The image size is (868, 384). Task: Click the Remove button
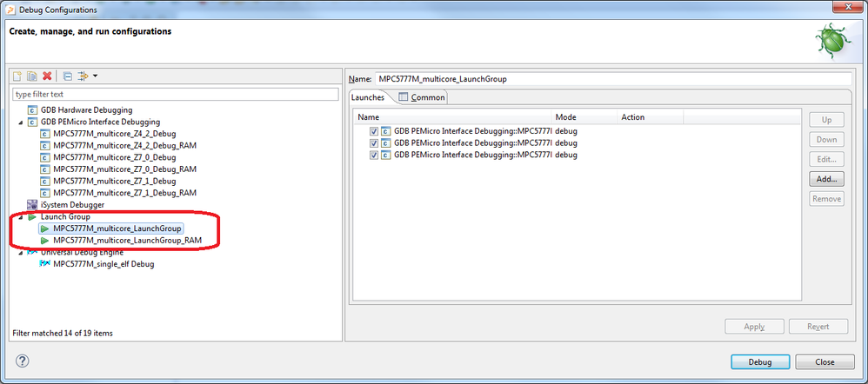pyautogui.click(x=826, y=199)
